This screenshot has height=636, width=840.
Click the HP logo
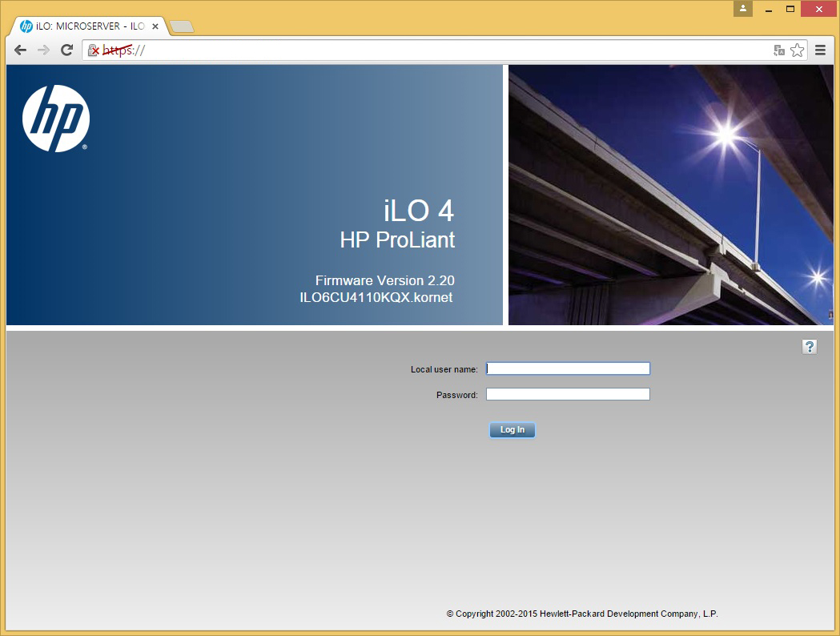56,119
